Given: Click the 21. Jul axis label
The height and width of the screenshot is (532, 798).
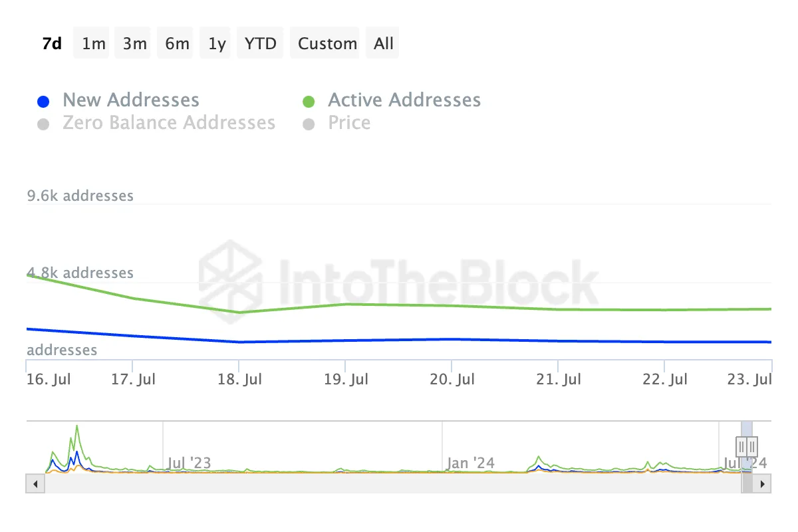Looking at the screenshot, I should [559, 380].
